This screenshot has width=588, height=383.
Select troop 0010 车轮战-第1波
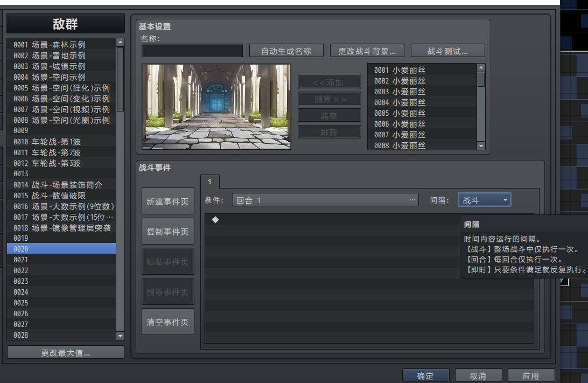(x=61, y=142)
